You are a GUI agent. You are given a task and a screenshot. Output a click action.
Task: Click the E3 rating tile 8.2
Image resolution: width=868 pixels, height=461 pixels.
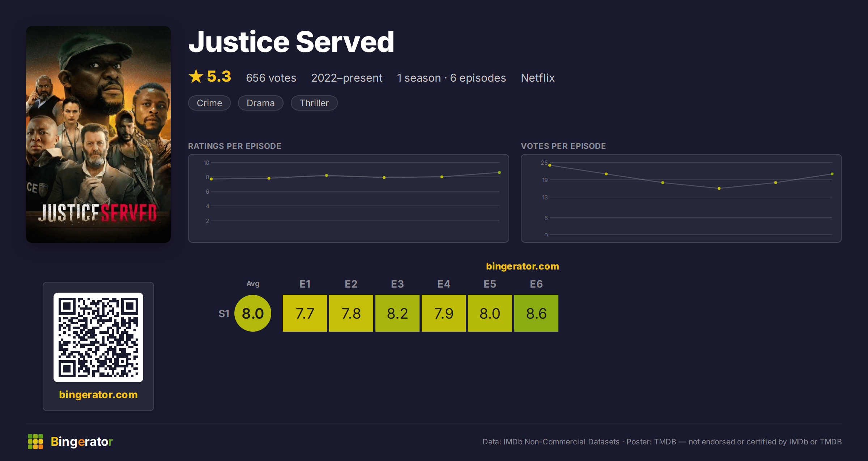[397, 313]
